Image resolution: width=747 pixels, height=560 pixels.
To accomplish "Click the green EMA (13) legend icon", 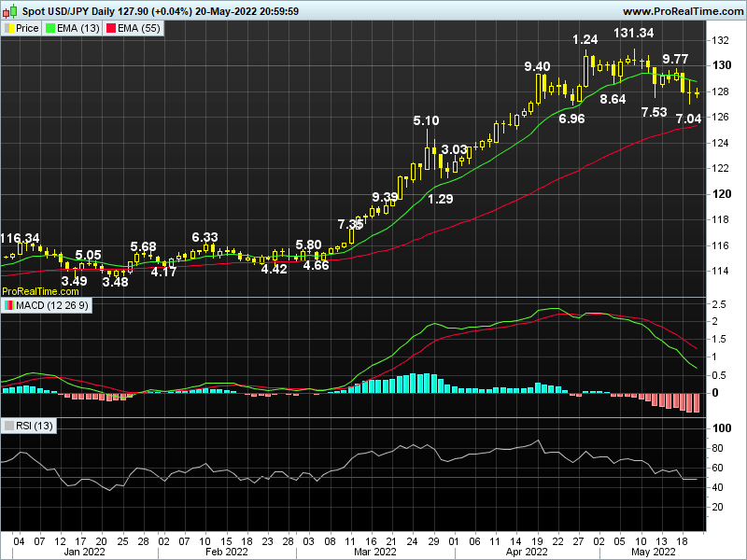I will click(x=50, y=27).
